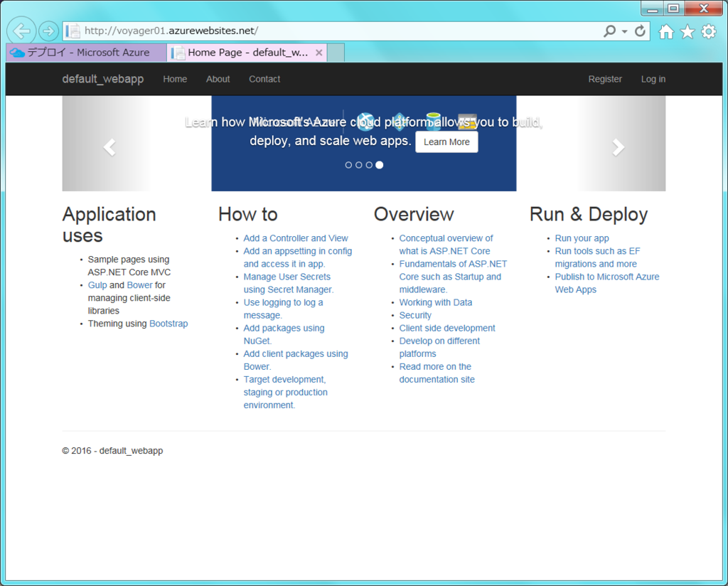Screen dimensions: 728x586
Task: Click Log in in the navbar
Action: pyautogui.click(x=653, y=79)
